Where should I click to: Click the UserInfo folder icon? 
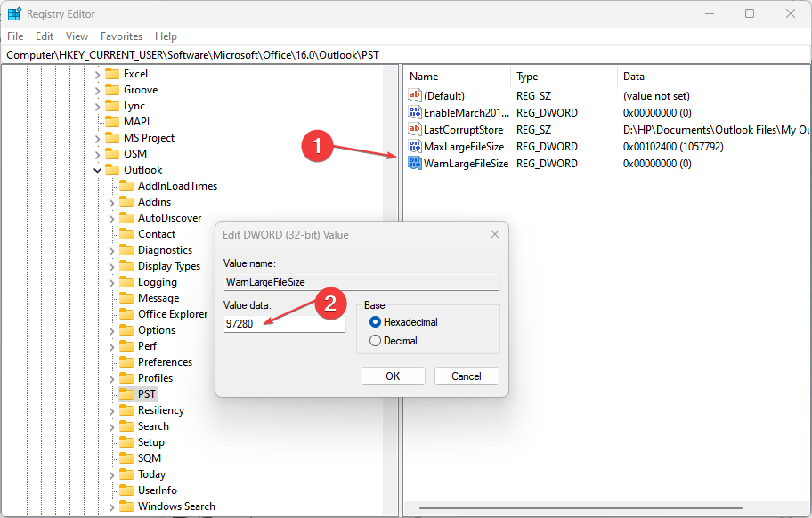coord(126,490)
